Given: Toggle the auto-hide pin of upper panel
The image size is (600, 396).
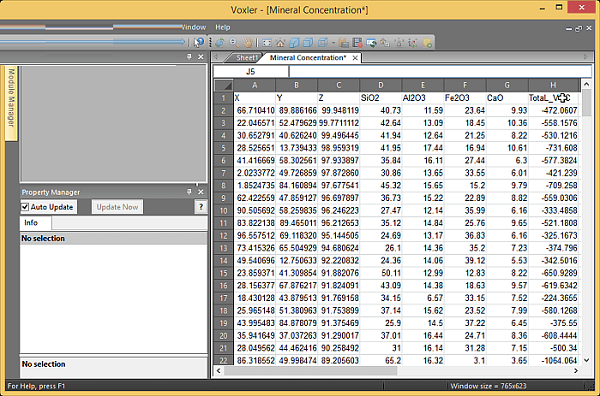Looking at the screenshot, I should tap(189, 57).
